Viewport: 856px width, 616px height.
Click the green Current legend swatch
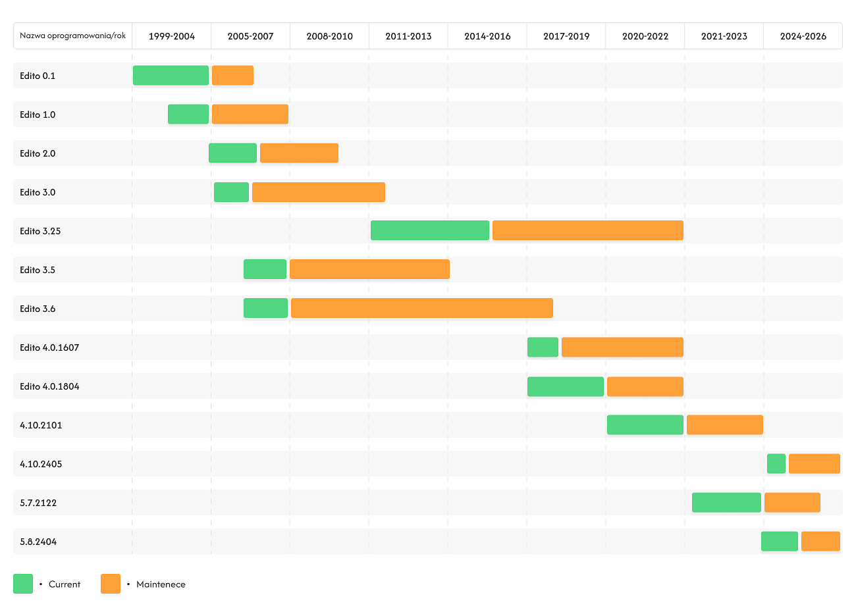coord(23,584)
